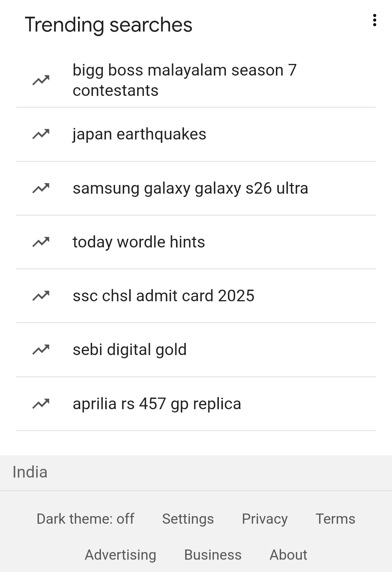Toggle the Dark theme: off setting

[85, 519]
